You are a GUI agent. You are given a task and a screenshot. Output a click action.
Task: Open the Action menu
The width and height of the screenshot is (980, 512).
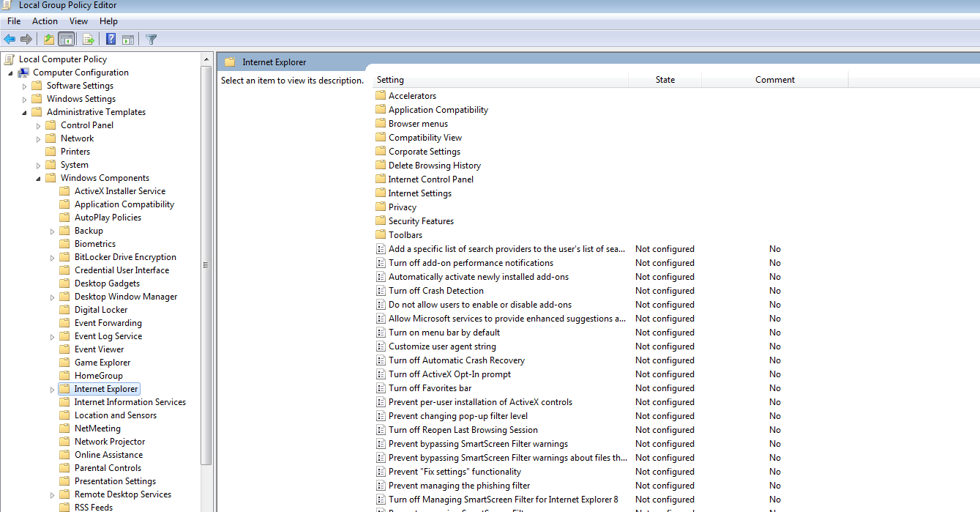coord(45,21)
